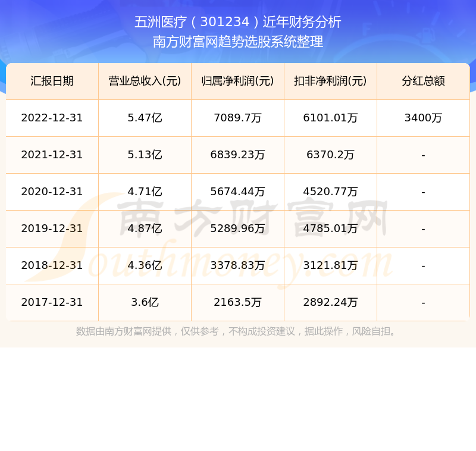Click the value 3121.81万
The height and width of the screenshot is (451, 476).
pos(330,265)
